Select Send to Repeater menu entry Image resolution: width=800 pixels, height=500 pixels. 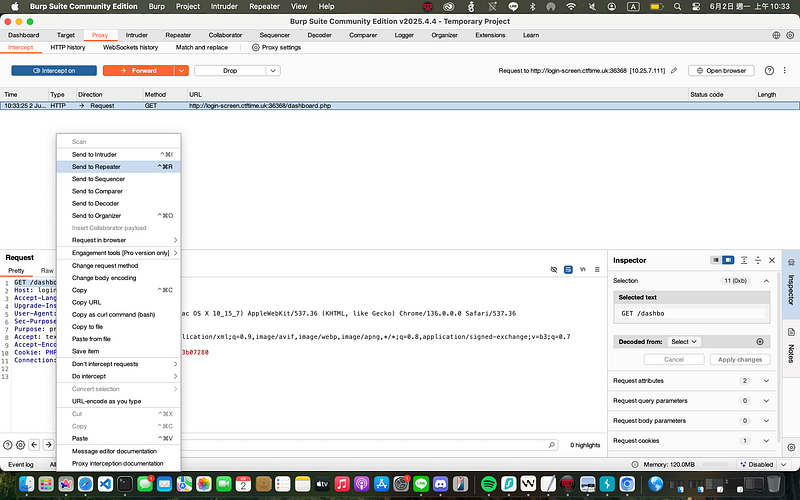tap(119, 167)
